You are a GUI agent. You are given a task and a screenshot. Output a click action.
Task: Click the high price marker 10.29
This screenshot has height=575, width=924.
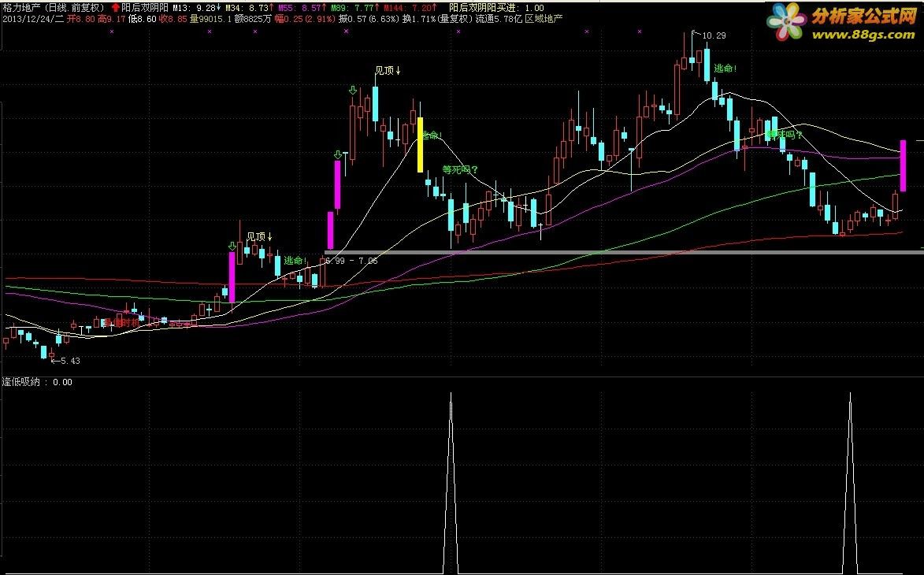click(714, 36)
